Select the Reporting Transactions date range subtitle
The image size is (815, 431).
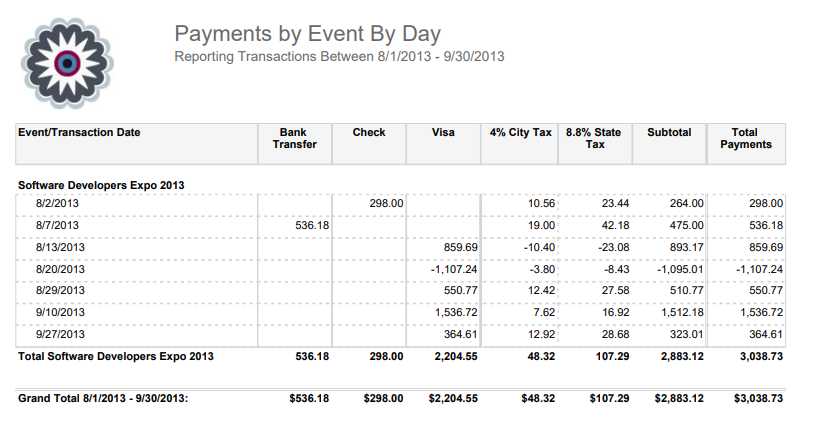click(x=339, y=57)
